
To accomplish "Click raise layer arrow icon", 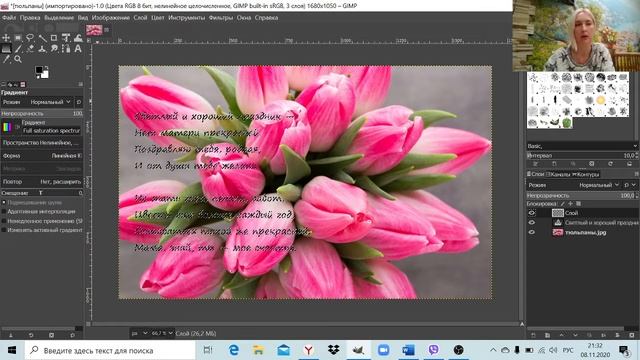I will click(x=561, y=335).
